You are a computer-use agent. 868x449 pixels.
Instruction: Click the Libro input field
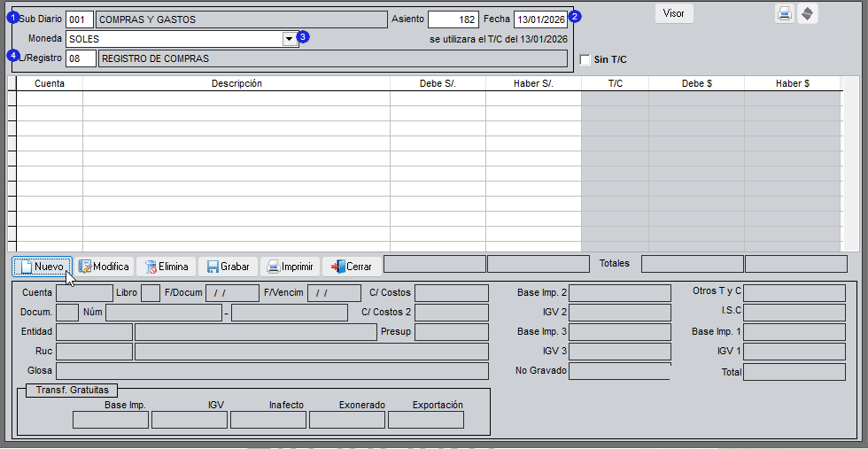pos(151,293)
